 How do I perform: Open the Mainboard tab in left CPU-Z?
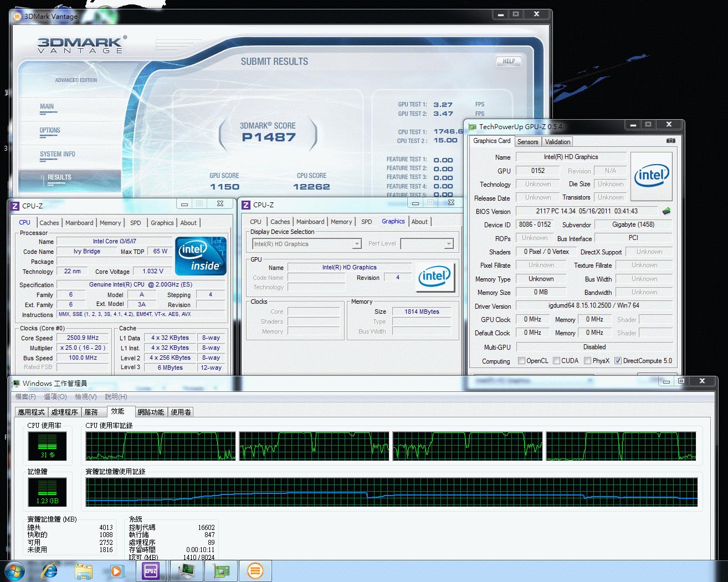[79, 223]
